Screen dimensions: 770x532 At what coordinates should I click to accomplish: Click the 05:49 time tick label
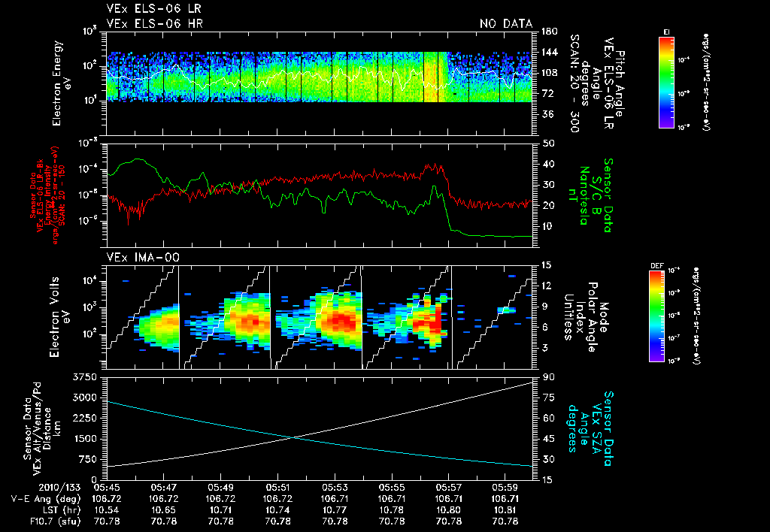pyautogui.click(x=220, y=488)
